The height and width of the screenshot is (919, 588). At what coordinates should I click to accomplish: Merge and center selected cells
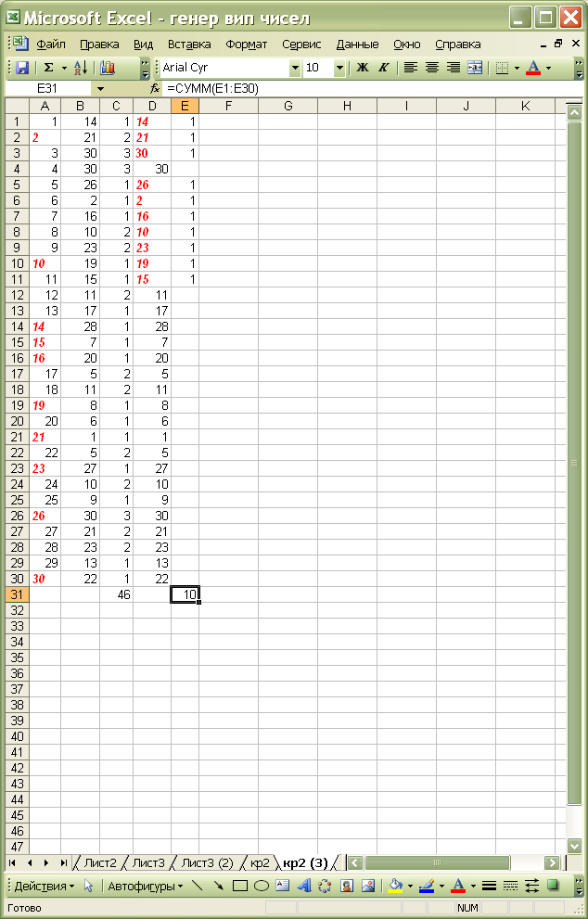coord(474,68)
